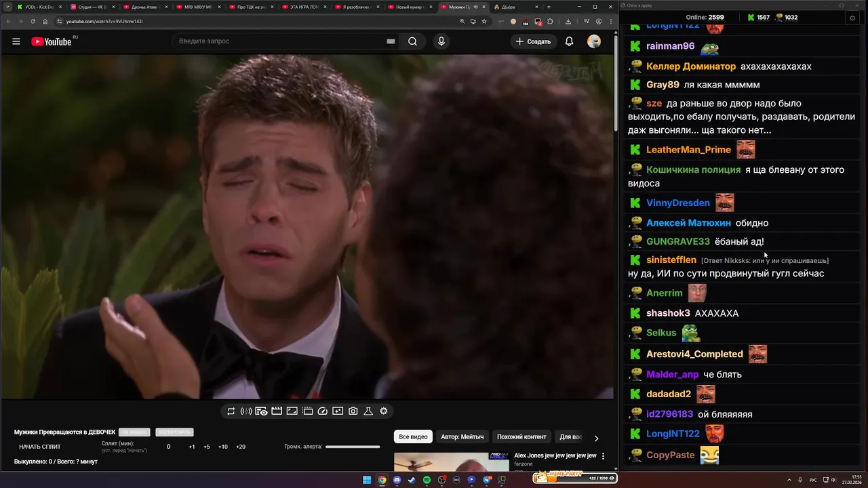The image size is (868, 488).
Task: Open Discord from the taskbar
Action: (397, 480)
